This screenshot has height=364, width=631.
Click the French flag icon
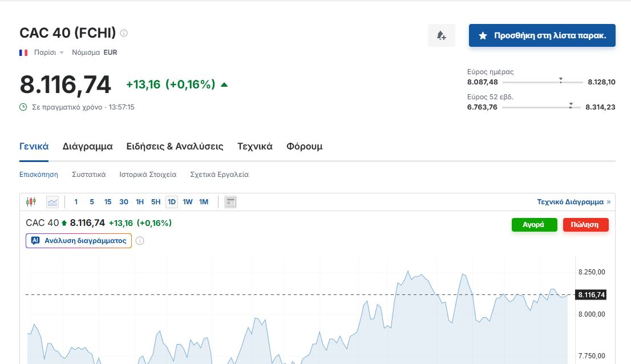pos(23,52)
